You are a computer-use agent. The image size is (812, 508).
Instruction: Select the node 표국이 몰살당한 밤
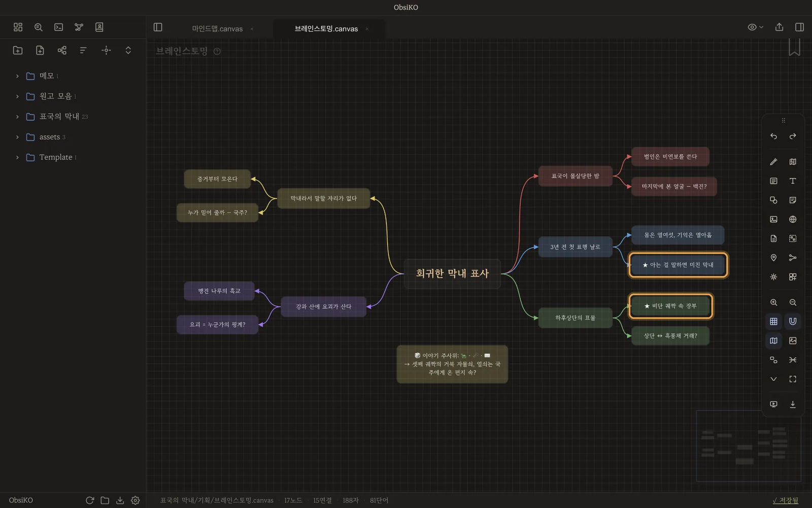576,176
